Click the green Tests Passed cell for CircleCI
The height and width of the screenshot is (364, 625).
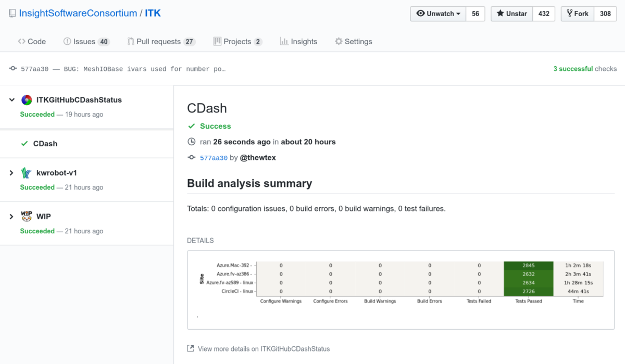pyautogui.click(x=528, y=291)
